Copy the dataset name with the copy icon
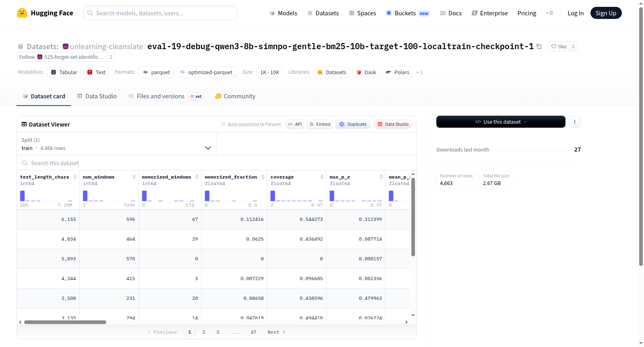644x347 pixels. (539, 46)
